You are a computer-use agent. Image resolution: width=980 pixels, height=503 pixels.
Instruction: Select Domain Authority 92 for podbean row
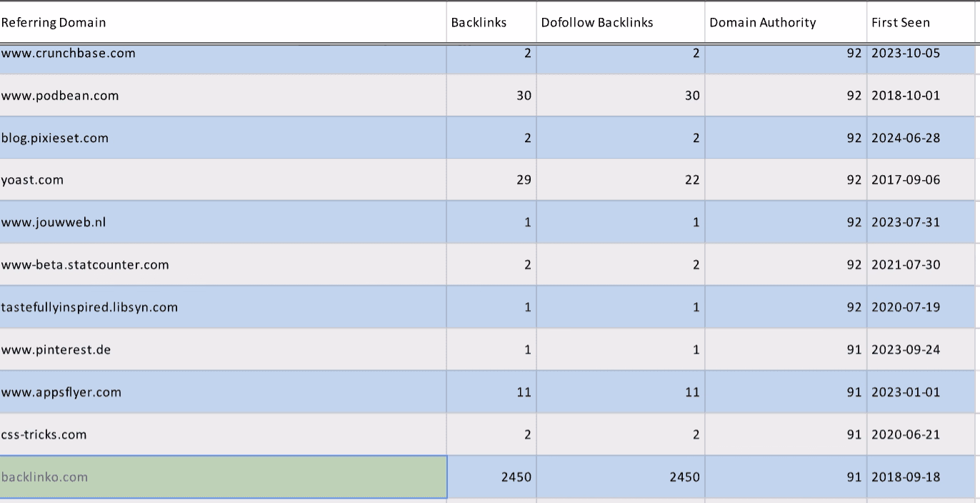click(786, 95)
